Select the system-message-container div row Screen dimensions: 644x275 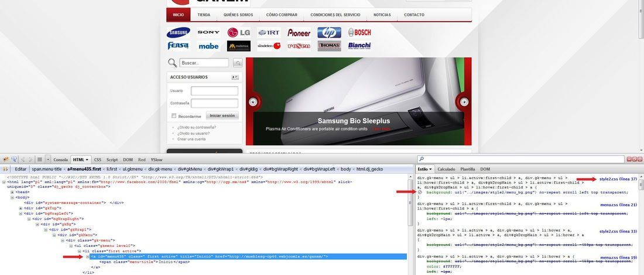pyautogui.click(x=74, y=203)
